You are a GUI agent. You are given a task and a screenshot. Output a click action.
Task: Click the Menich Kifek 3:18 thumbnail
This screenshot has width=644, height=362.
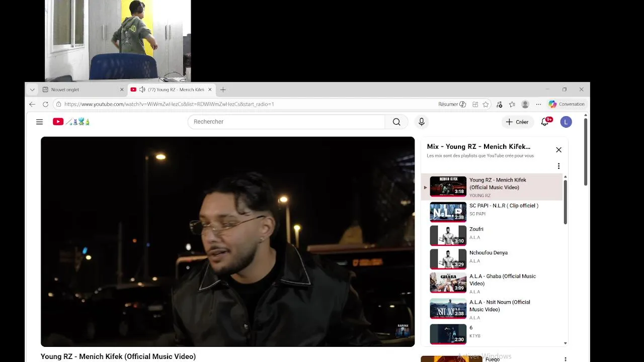point(448,186)
